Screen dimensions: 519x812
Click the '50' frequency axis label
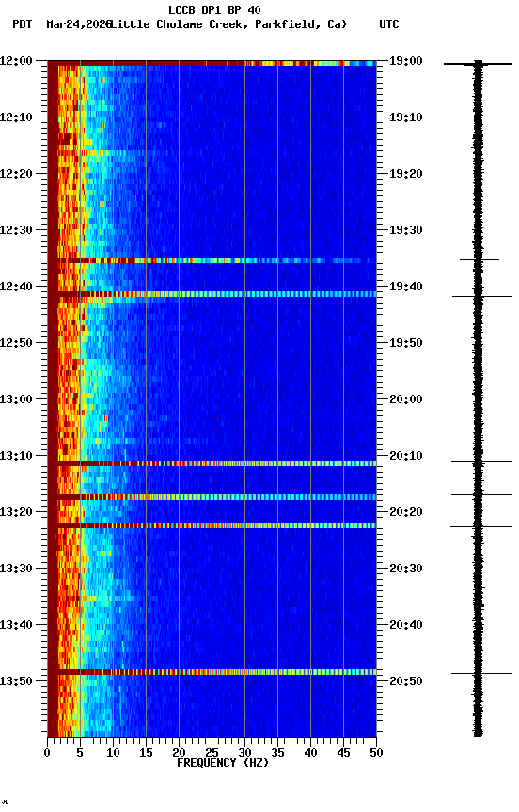pos(377,753)
